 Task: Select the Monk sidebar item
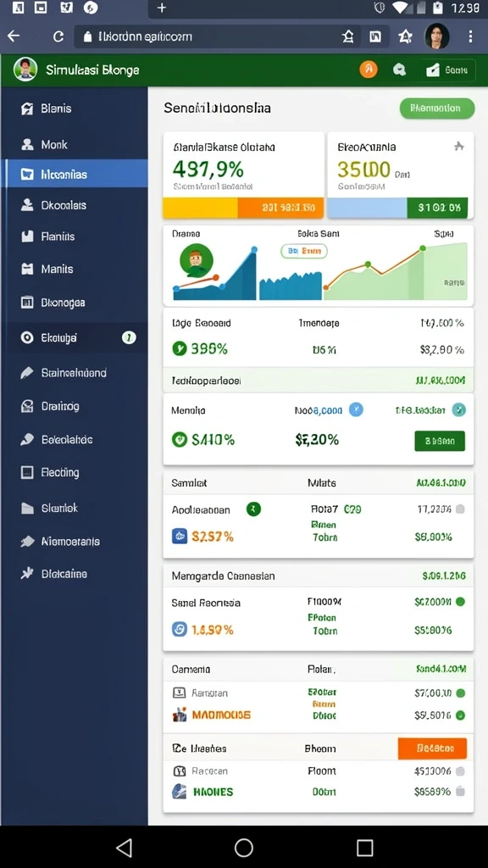click(x=75, y=144)
